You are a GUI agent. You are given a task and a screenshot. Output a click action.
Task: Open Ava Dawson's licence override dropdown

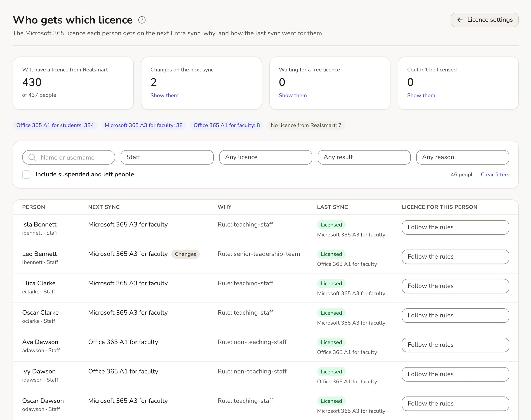pos(455,345)
